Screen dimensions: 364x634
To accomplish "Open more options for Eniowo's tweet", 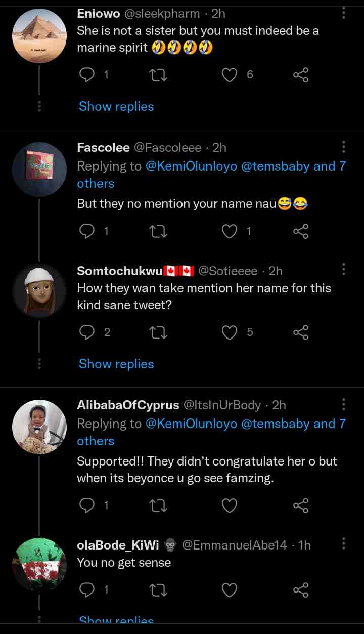I will click(344, 13).
